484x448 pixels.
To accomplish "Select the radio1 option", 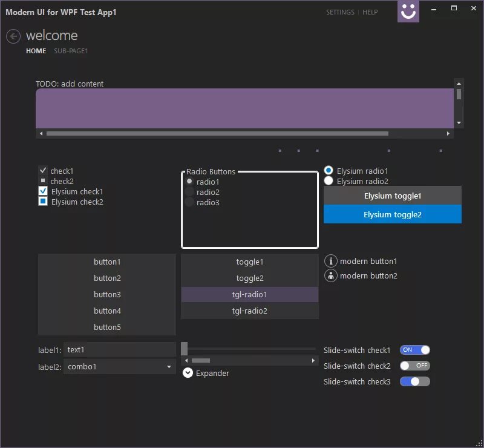I will 189,182.
